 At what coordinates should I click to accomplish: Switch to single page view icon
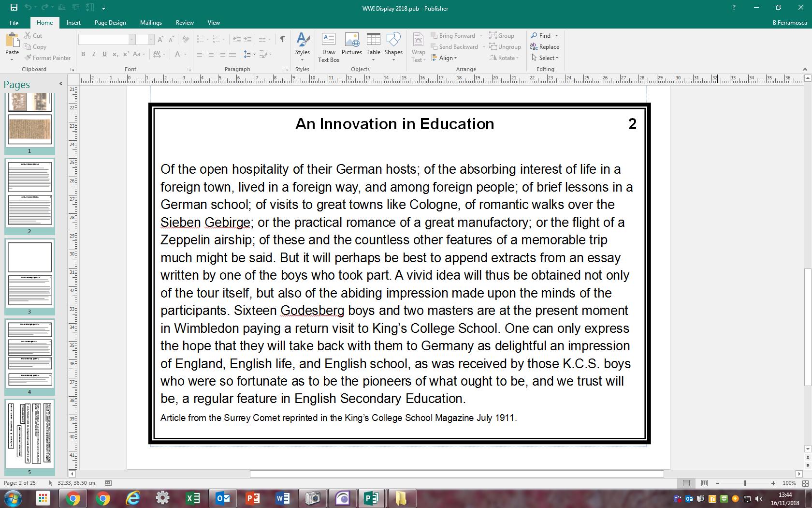click(x=686, y=483)
